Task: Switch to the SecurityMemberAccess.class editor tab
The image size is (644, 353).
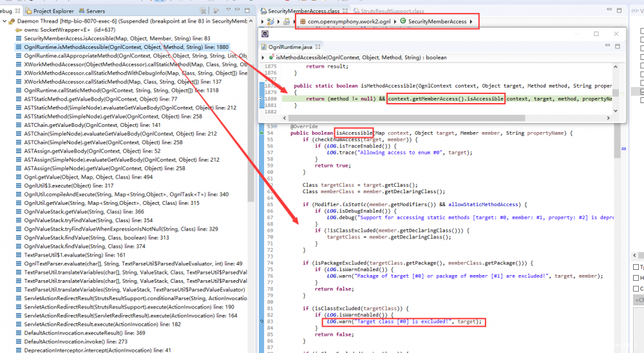Action: tap(304, 11)
